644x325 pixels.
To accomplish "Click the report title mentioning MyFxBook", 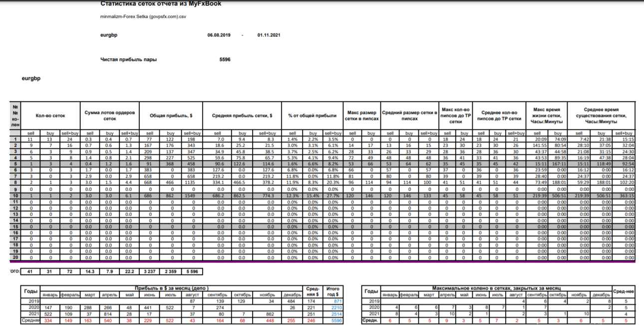I will coord(161,3).
